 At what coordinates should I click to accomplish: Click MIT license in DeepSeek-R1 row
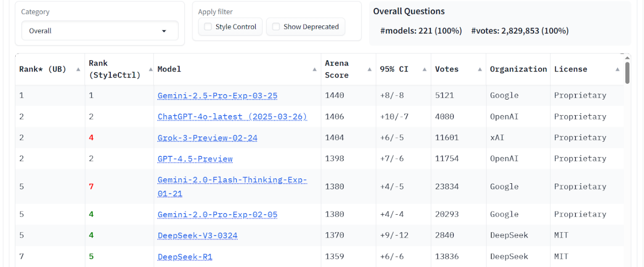click(561, 257)
